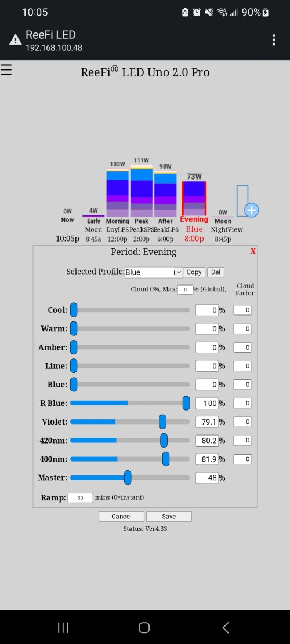
Task: Click the Copy profile button
Action: click(x=194, y=272)
